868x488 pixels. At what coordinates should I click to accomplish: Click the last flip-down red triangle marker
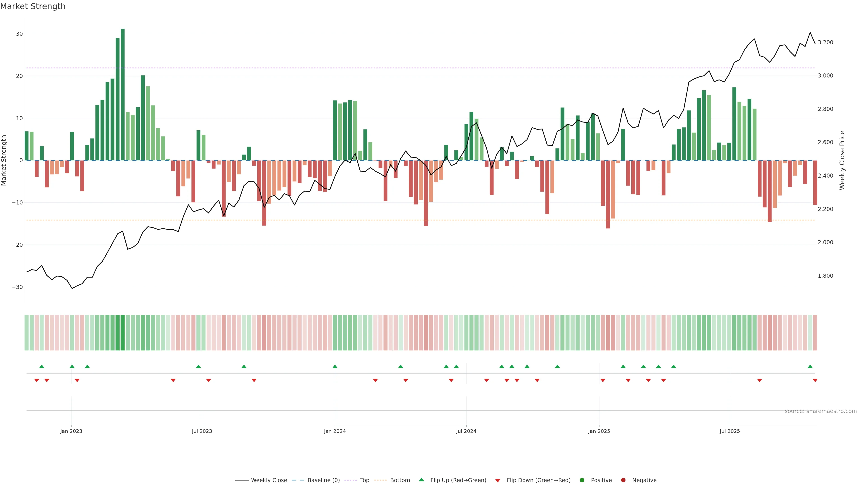(815, 380)
